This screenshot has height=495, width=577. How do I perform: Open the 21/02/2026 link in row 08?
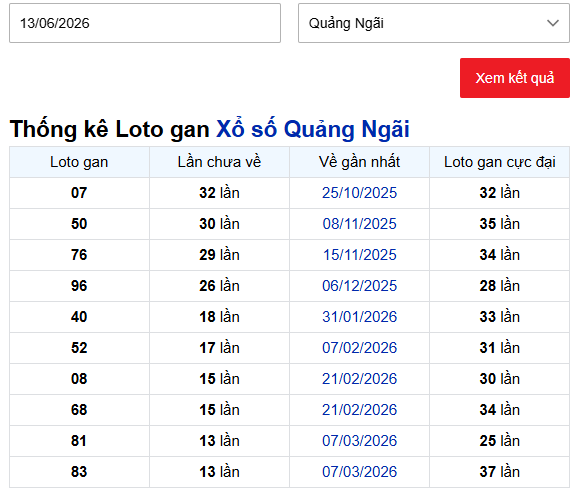click(x=360, y=379)
